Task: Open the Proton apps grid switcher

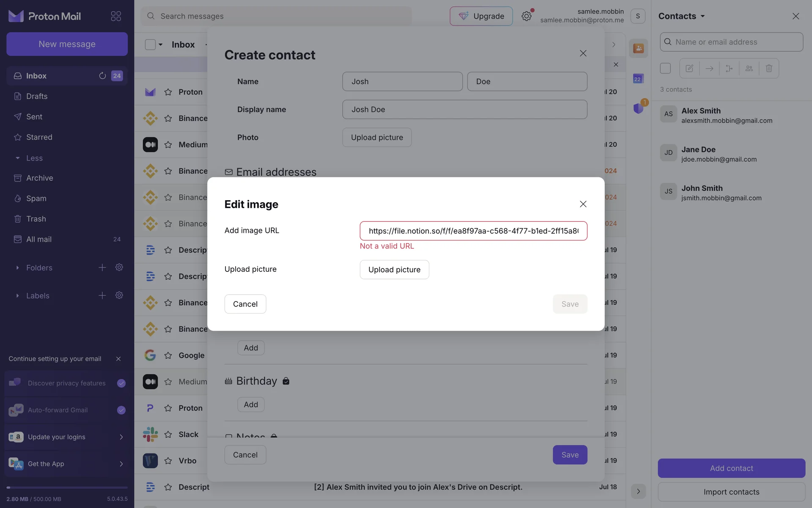Action: tap(115, 16)
